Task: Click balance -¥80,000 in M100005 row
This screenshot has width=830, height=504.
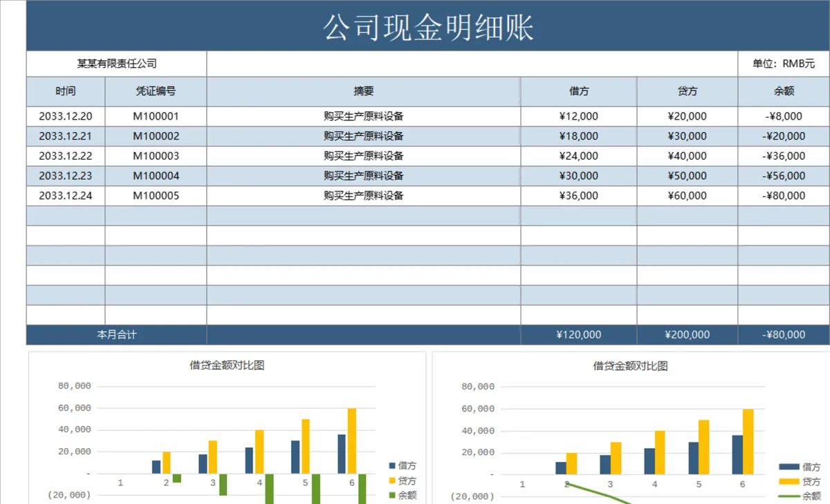Action: pos(784,196)
